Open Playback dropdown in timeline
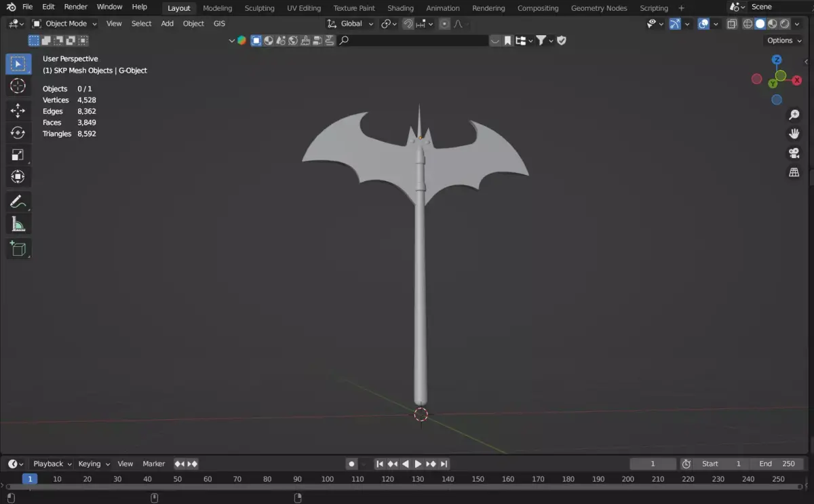The image size is (814, 504). pos(52,464)
